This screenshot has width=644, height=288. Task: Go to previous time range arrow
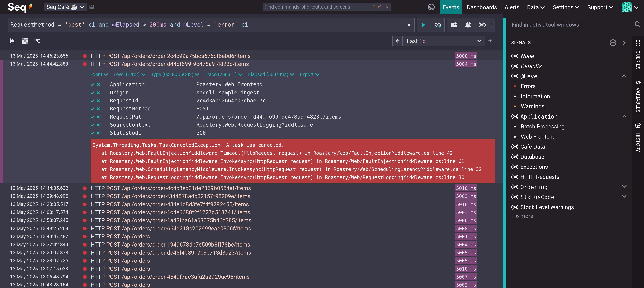[397, 41]
